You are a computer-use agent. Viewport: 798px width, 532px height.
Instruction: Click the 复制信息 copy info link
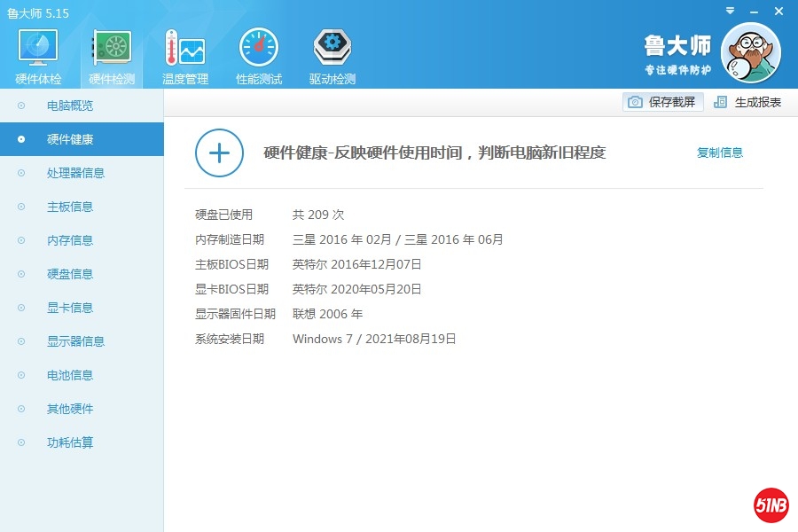pyautogui.click(x=720, y=153)
